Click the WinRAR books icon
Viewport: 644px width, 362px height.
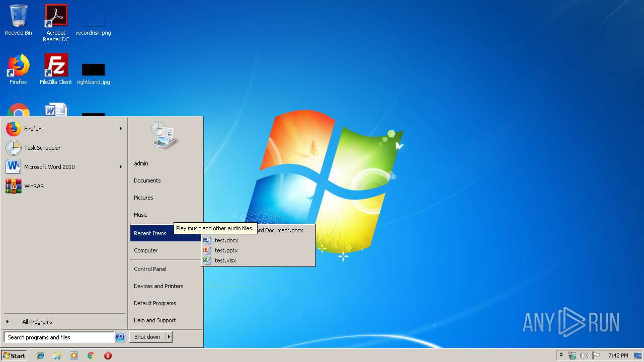pyautogui.click(x=14, y=186)
